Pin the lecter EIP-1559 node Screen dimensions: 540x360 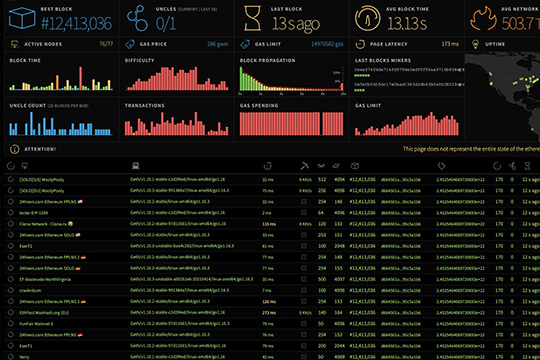click(11, 213)
